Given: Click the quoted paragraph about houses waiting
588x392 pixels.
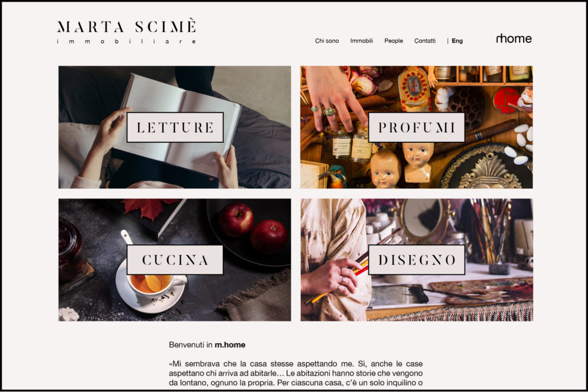Looking at the screenshot, I should pos(296,373).
